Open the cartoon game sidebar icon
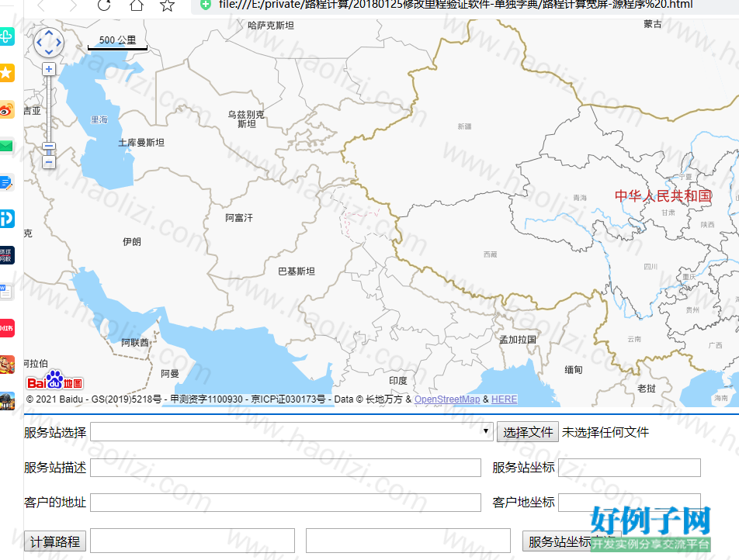The image size is (739, 560). [x=6, y=365]
